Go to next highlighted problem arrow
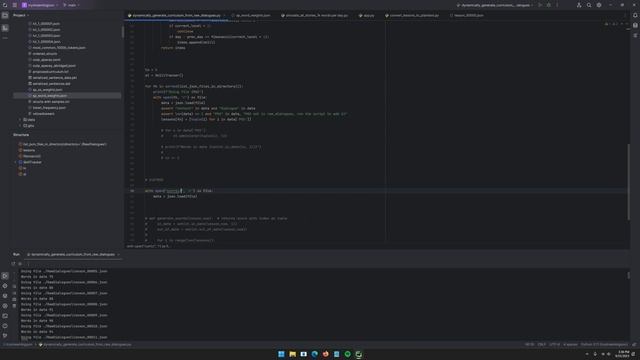 pyautogui.click(x=627, y=24)
